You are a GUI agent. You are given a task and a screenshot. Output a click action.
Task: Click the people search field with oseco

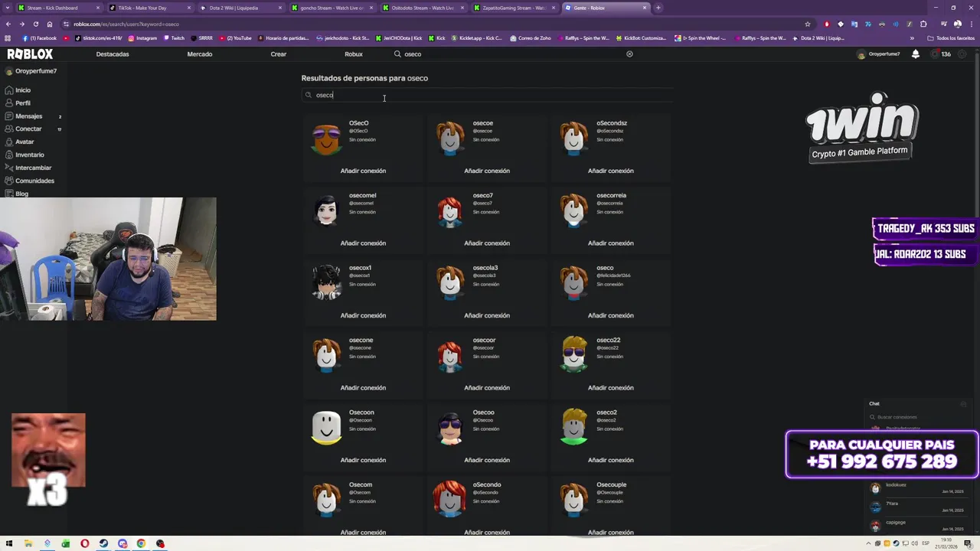coord(487,95)
